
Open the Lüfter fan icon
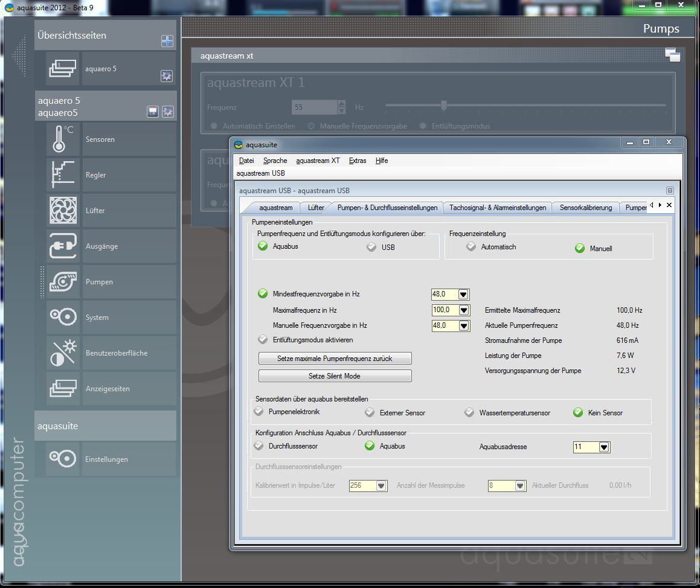63,211
